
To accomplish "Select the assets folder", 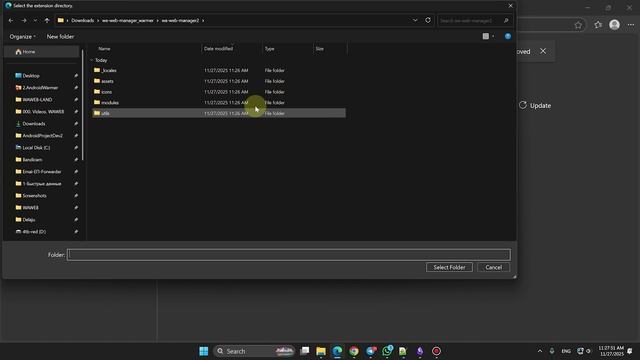I will point(219,81).
